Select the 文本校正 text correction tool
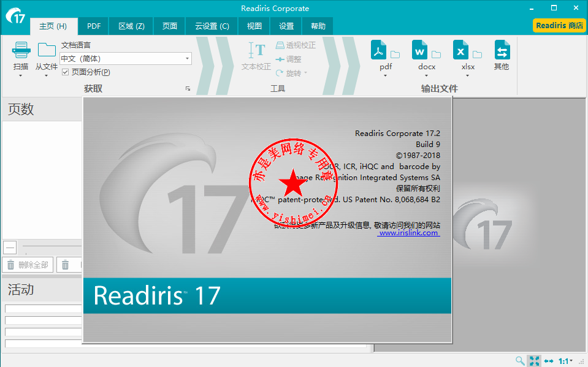The image size is (588, 367). coord(256,56)
